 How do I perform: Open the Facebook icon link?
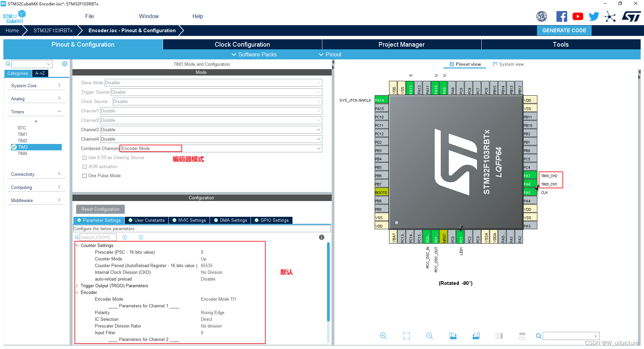562,16
